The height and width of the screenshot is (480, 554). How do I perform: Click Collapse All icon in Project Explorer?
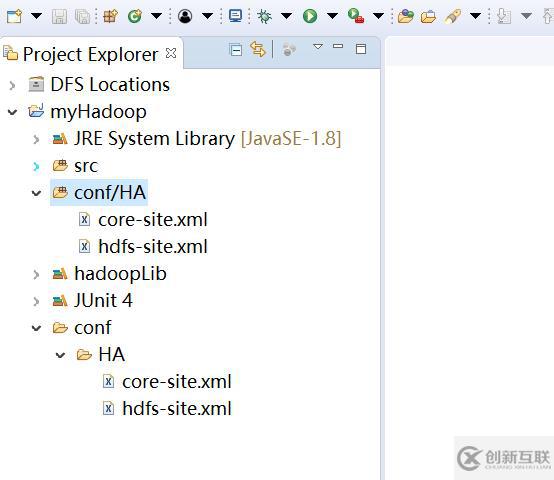click(x=236, y=50)
